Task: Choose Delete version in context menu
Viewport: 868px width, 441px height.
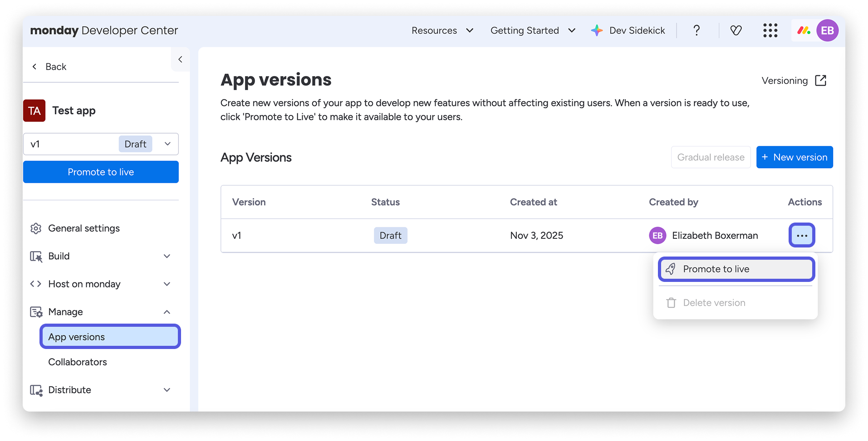Action: tap(736, 303)
